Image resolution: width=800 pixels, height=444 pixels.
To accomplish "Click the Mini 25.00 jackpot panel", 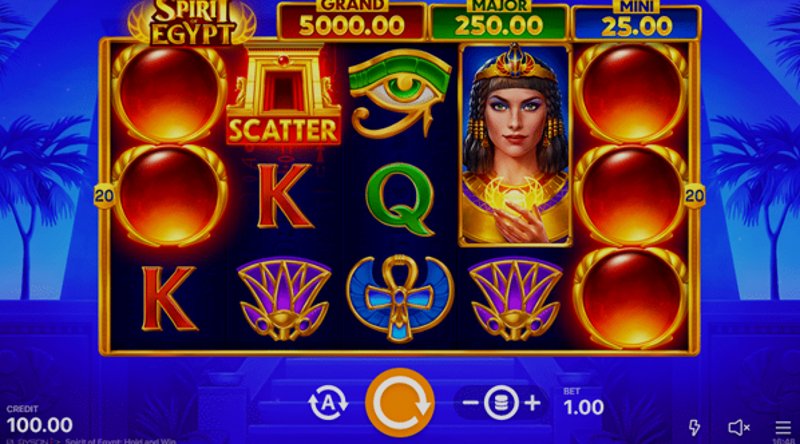I will tap(636, 21).
